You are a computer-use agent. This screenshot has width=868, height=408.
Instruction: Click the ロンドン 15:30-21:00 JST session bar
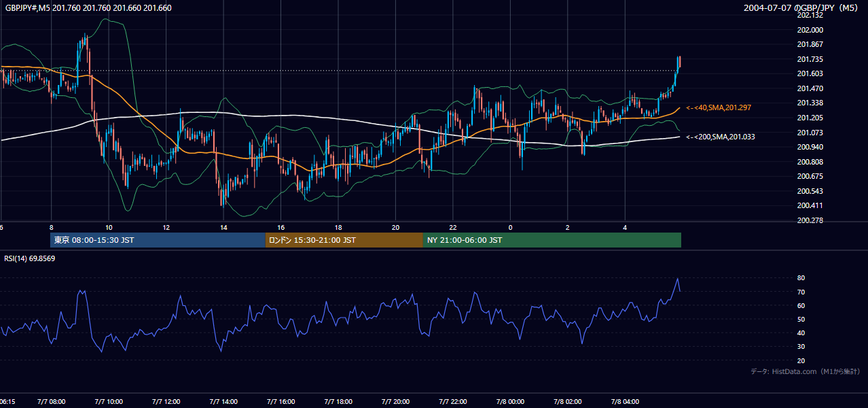point(344,240)
